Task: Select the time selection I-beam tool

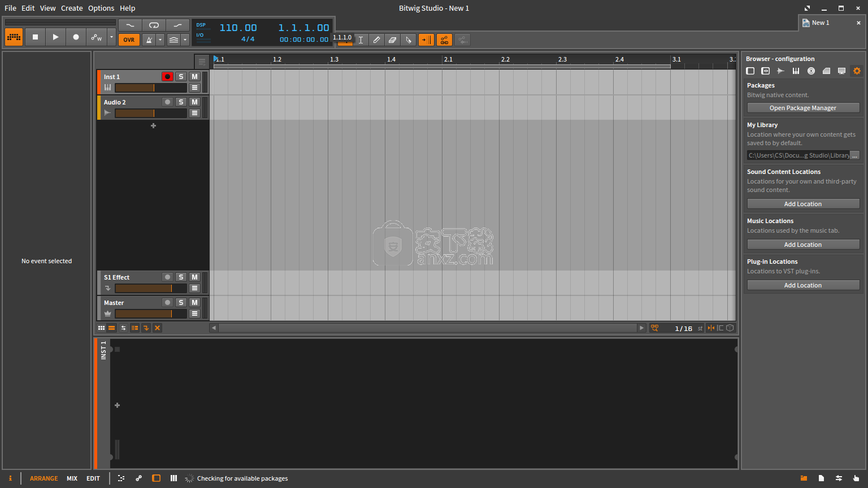Action: pos(361,40)
